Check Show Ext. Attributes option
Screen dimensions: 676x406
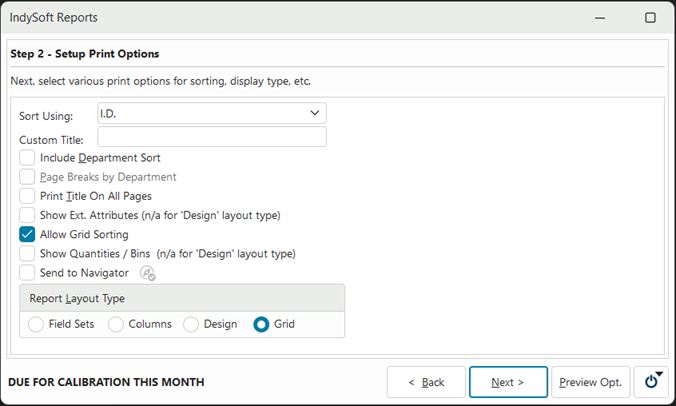[27, 215]
